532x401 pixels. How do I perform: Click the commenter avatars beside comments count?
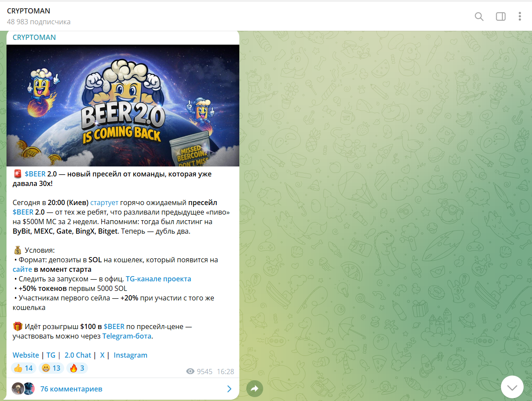coord(23,388)
